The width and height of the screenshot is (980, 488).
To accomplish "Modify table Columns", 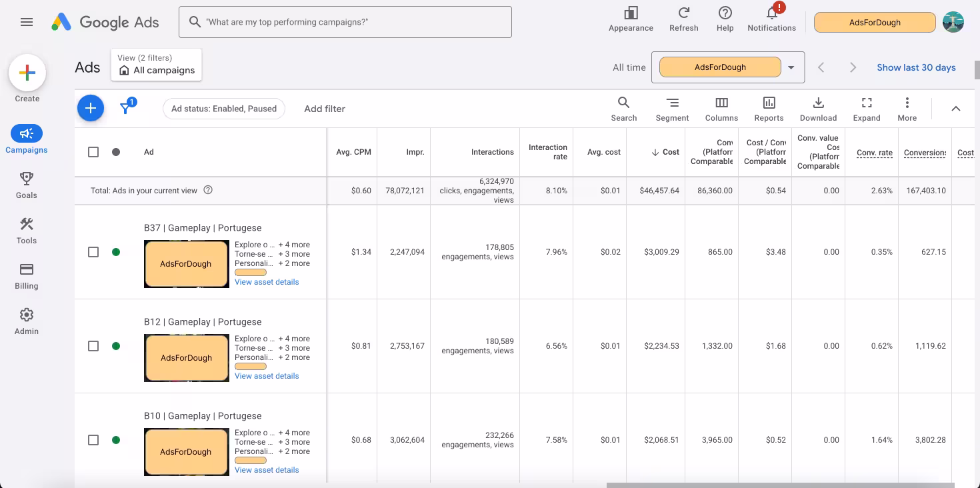I will click(x=721, y=109).
